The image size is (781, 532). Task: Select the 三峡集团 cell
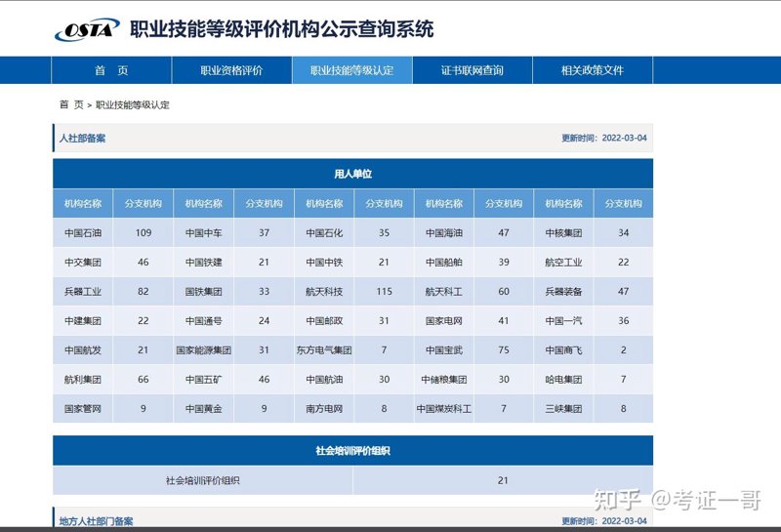click(563, 409)
